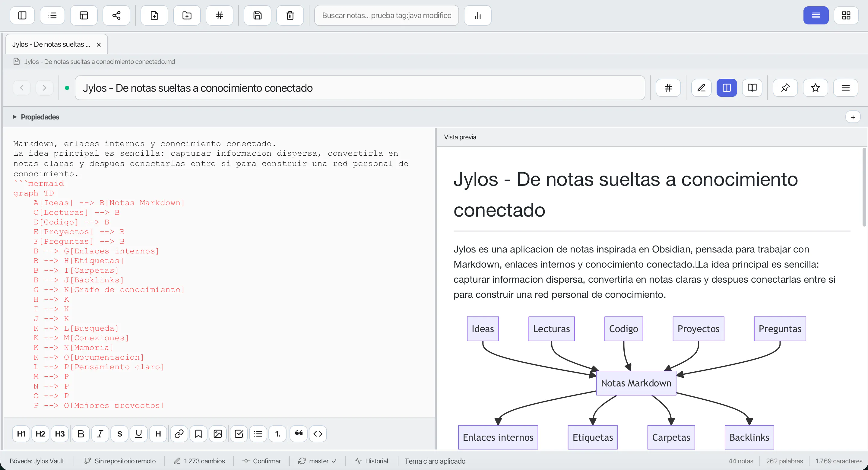Click the file path breadcrumb text
868x470 pixels.
100,62
